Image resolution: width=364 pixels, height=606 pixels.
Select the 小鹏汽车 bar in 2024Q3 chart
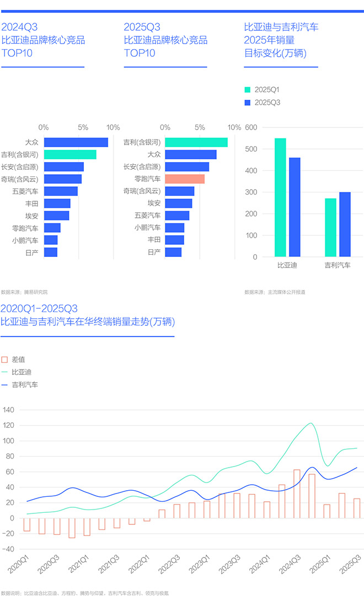click(x=51, y=240)
